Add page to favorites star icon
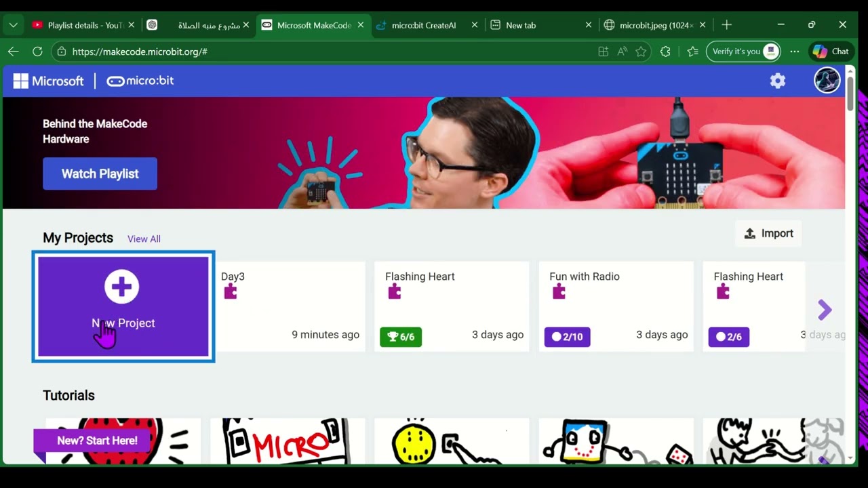The width and height of the screenshot is (868, 488). 641,52
